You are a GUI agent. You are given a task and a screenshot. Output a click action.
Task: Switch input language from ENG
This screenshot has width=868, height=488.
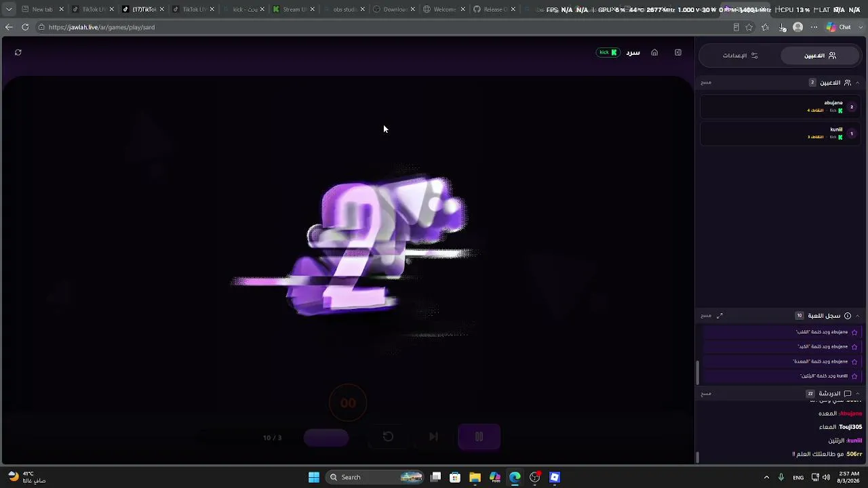click(798, 477)
